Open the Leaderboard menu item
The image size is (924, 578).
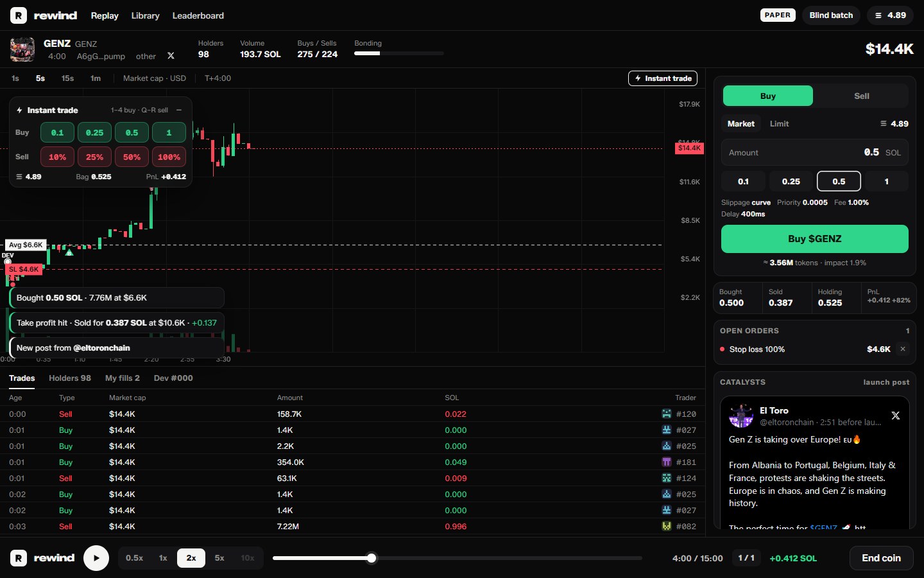point(198,15)
